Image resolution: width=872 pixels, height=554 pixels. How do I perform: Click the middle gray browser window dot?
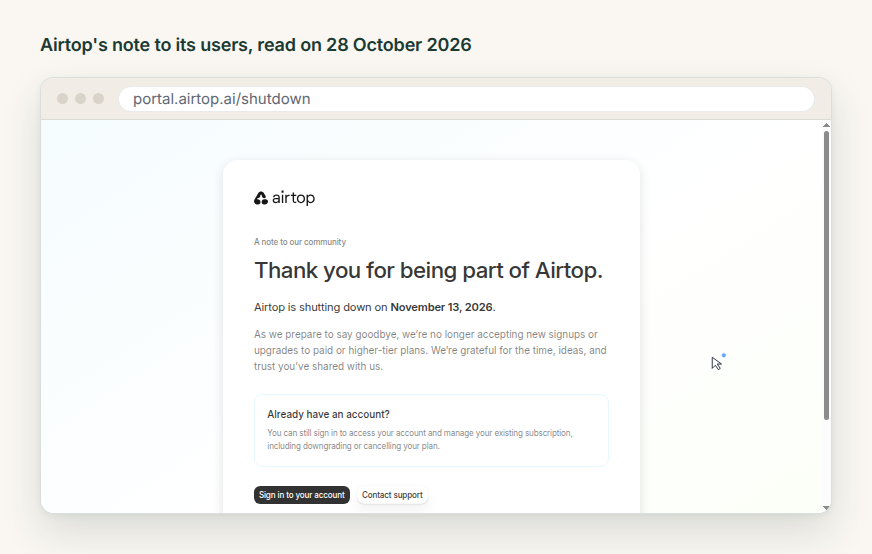[81, 98]
